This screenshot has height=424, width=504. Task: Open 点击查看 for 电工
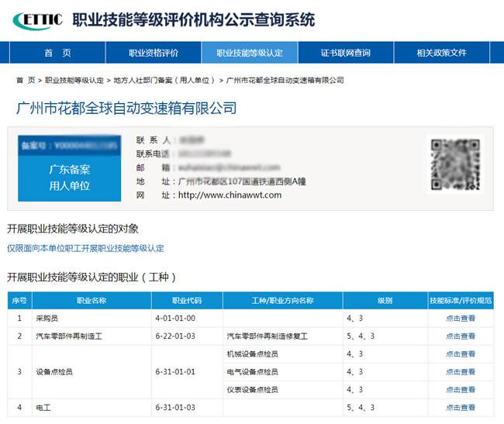pyautogui.click(x=460, y=407)
